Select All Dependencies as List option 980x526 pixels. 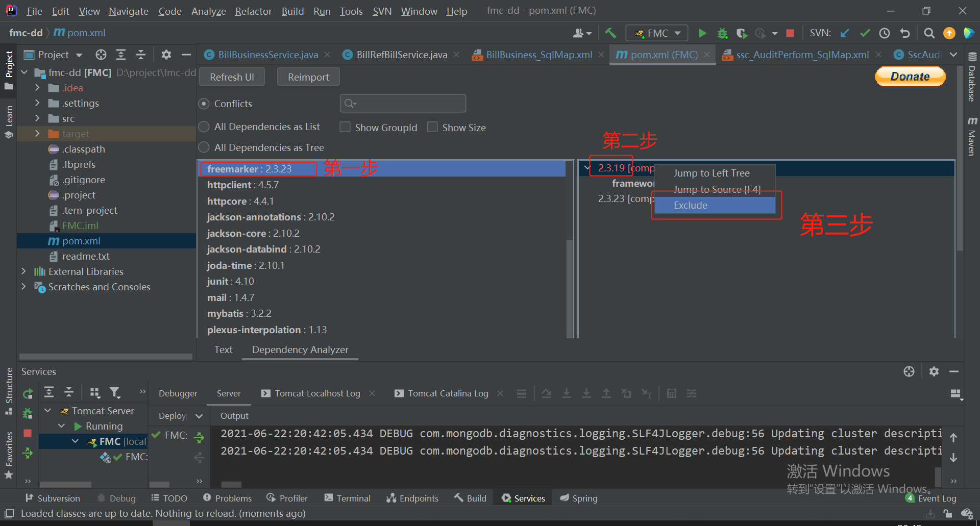click(x=204, y=127)
